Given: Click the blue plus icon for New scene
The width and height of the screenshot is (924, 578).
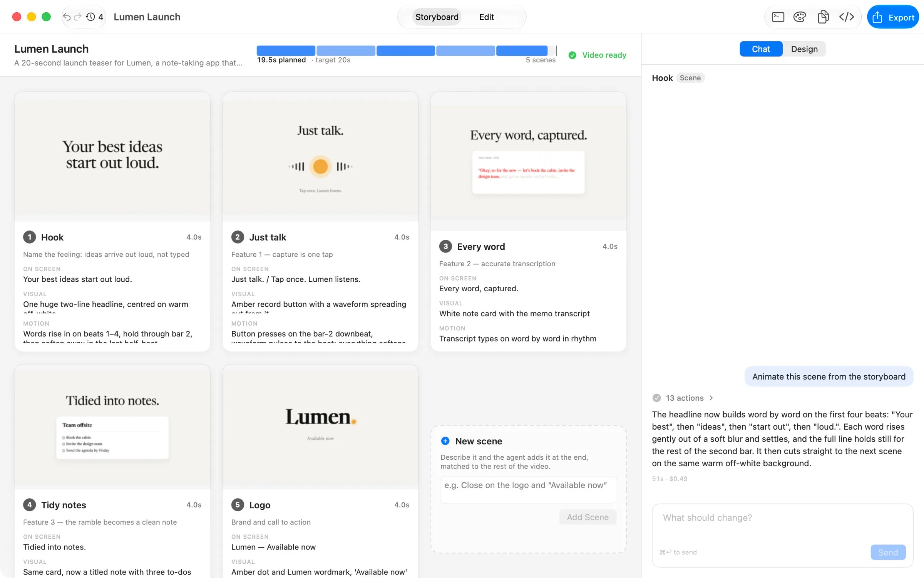Looking at the screenshot, I should 445,441.
